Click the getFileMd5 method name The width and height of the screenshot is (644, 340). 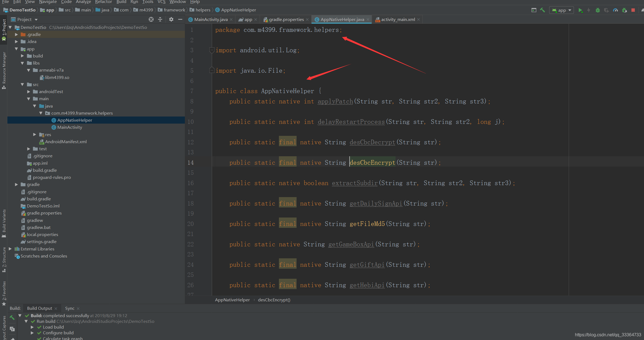(x=367, y=224)
